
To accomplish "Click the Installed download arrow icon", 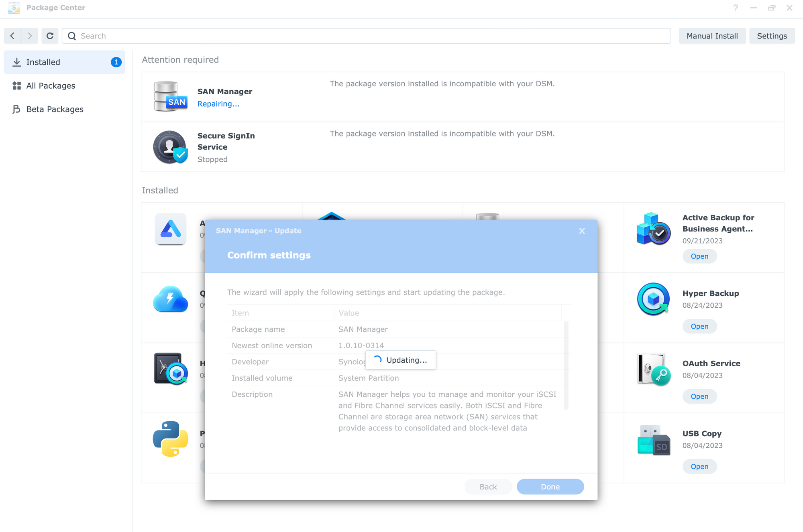I will click(16, 62).
